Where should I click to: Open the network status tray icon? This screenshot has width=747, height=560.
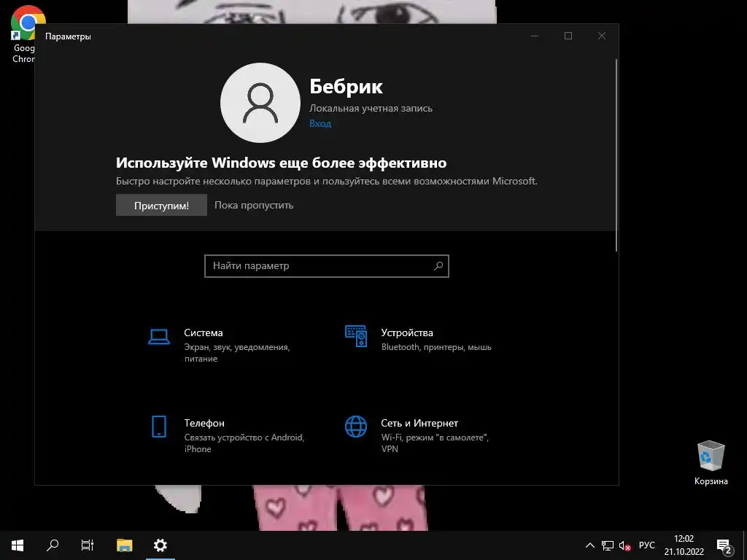click(608, 545)
